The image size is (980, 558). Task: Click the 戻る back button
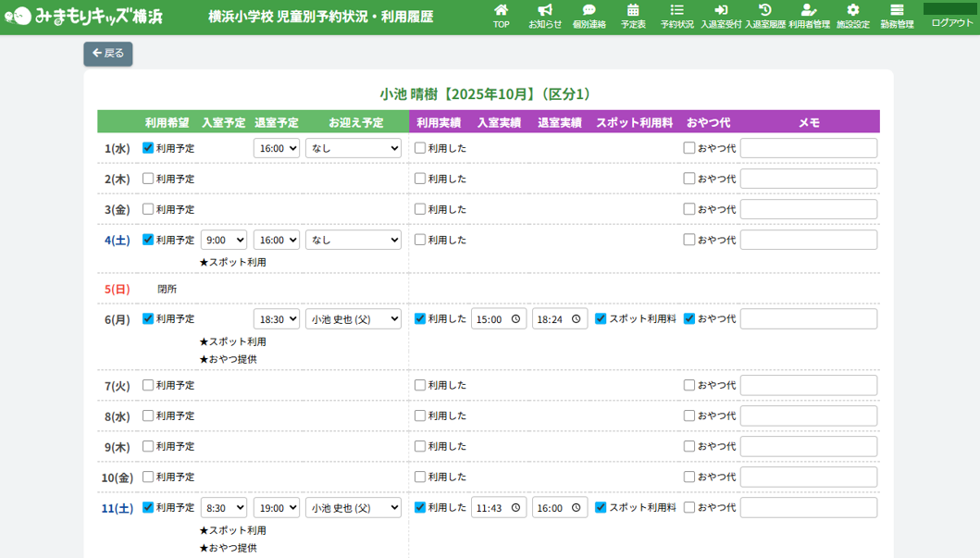click(x=108, y=54)
